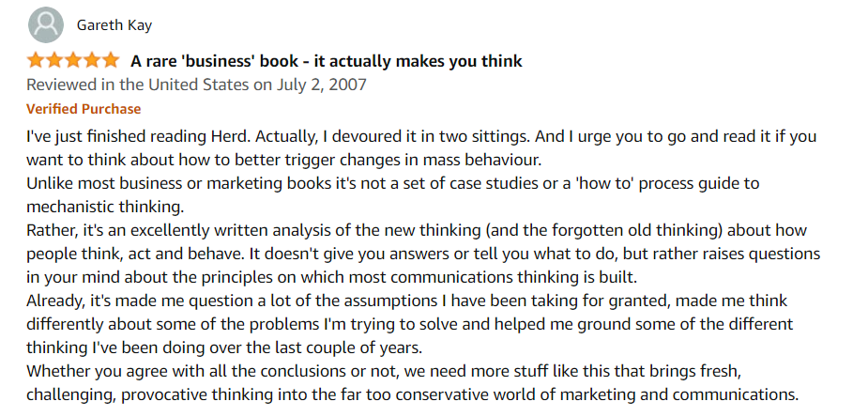This screenshot has height=417, width=868.
Task: Click the line starting 'people think, act and behave'
Action: (423, 254)
